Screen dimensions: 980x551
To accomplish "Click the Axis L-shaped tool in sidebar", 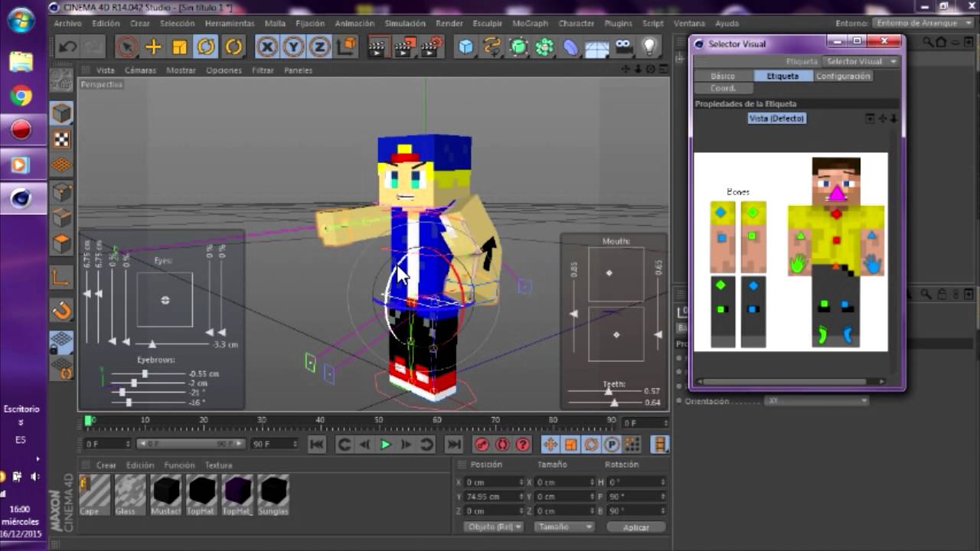I will click(61, 276).
